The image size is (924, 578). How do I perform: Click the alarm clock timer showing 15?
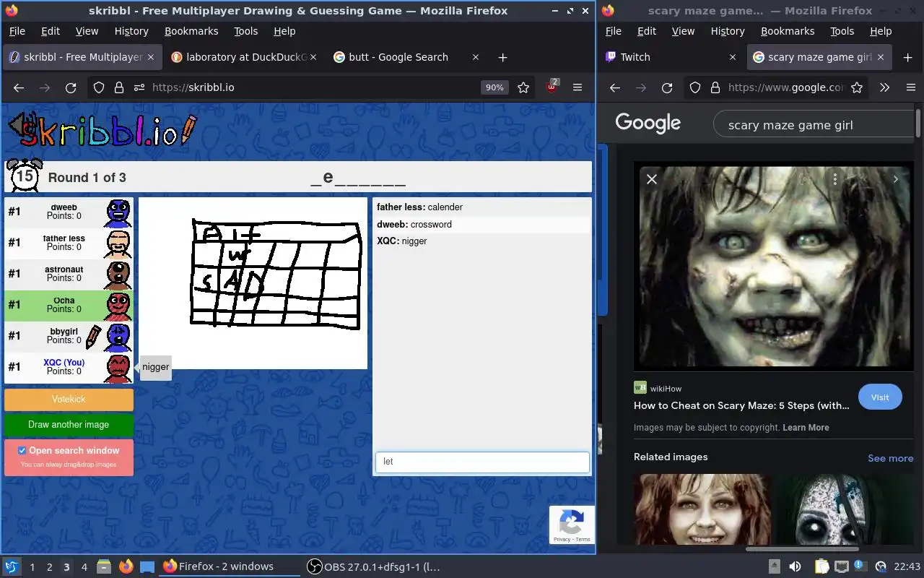point(25,176)
